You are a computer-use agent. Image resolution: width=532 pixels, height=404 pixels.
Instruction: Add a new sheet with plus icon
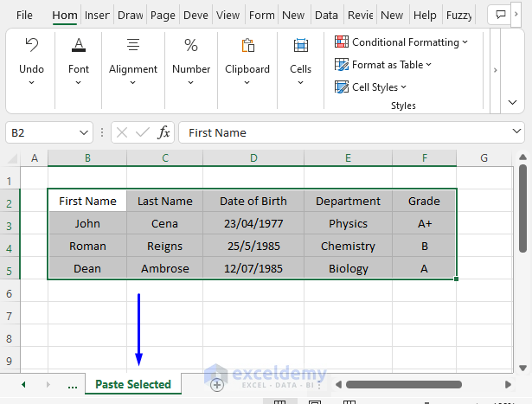pos(217,385)
